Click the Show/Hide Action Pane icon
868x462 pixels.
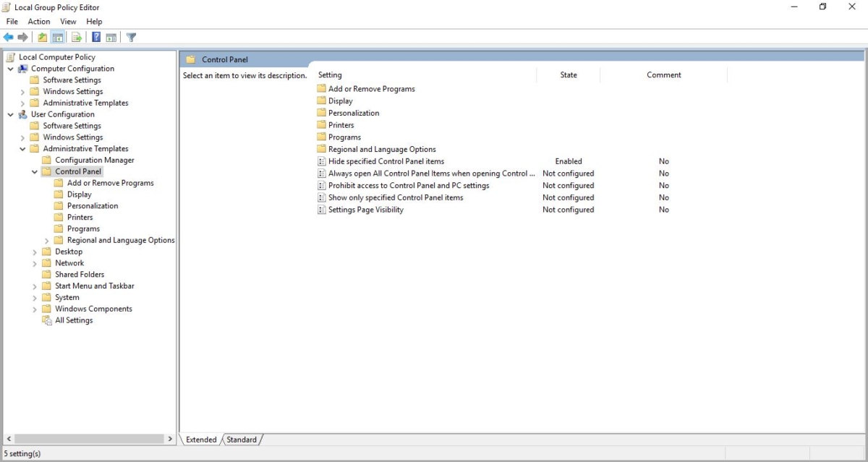coord(111,37)
